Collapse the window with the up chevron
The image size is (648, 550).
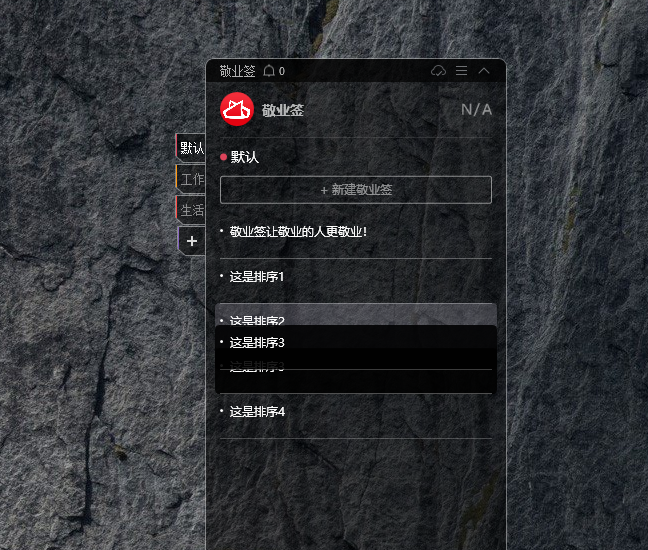pos(484,71)
